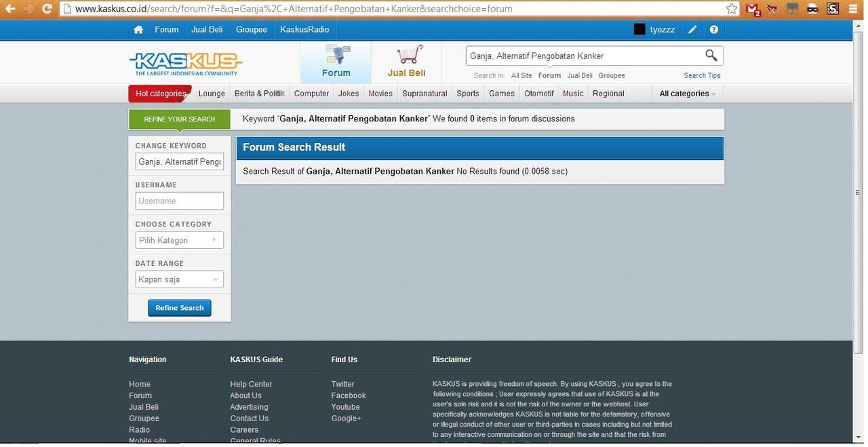The height and width of the screenshot is (447, 868).
Task: Submit search with the magnifying glass icon
Action: click(x=711, y=56)
